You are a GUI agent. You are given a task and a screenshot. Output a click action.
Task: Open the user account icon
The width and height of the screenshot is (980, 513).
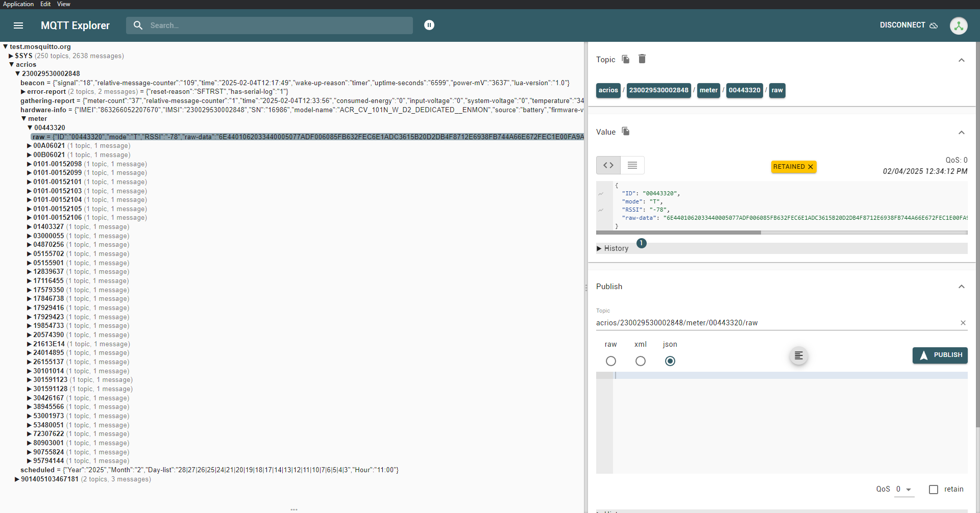959,25
